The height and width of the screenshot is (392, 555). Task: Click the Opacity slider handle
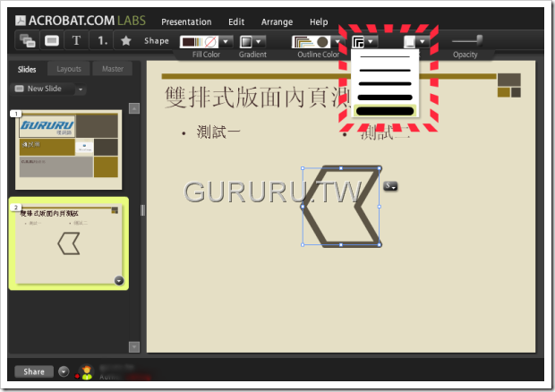[479, 40]
